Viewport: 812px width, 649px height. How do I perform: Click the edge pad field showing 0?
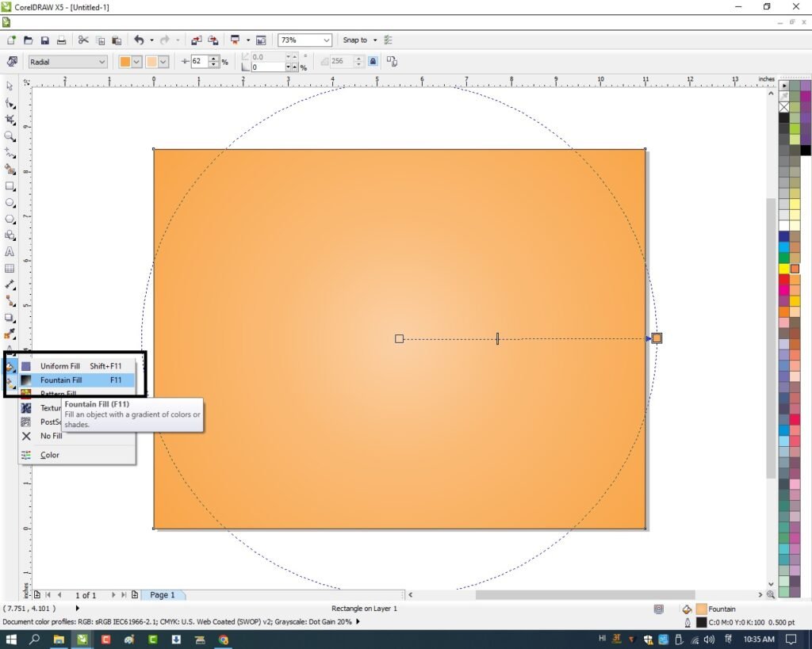(268, 67)
